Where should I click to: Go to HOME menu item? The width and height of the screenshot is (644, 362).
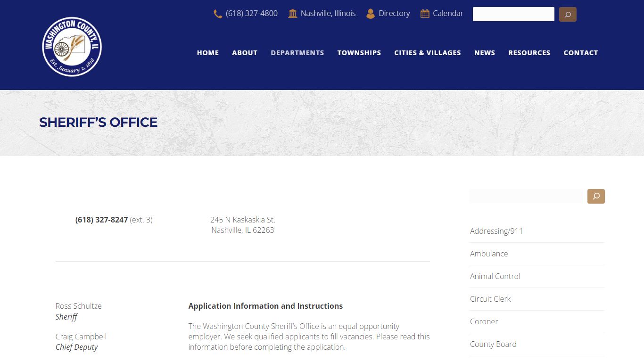[x=208, y=53]
